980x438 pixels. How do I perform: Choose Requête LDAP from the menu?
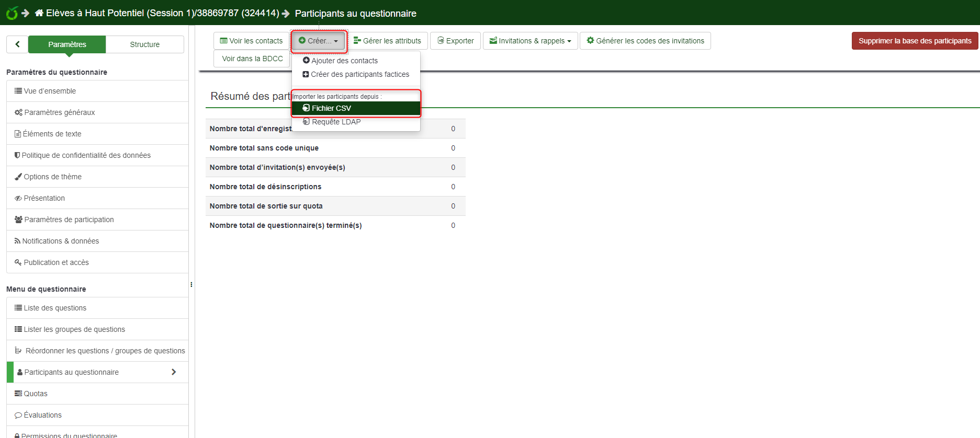(x=336, y=122)
